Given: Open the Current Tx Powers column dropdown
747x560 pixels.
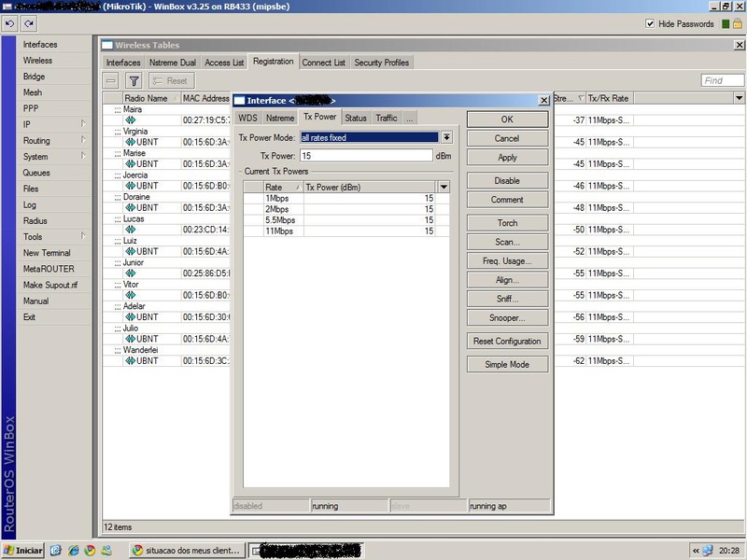Looking at the screenshot, I should click(x=444, y=188).
